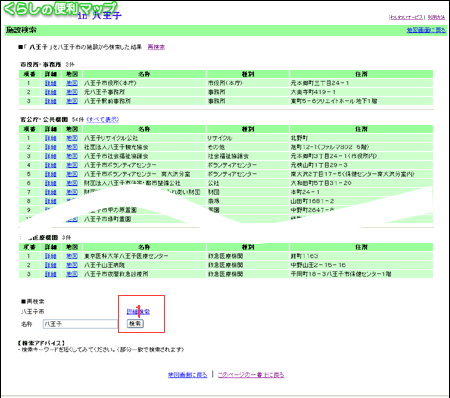The image size is (450, 398).
Task: Open 地図 link for 八王子市ボランティアセンター 元横山町
Action: [x=72, y=165]
